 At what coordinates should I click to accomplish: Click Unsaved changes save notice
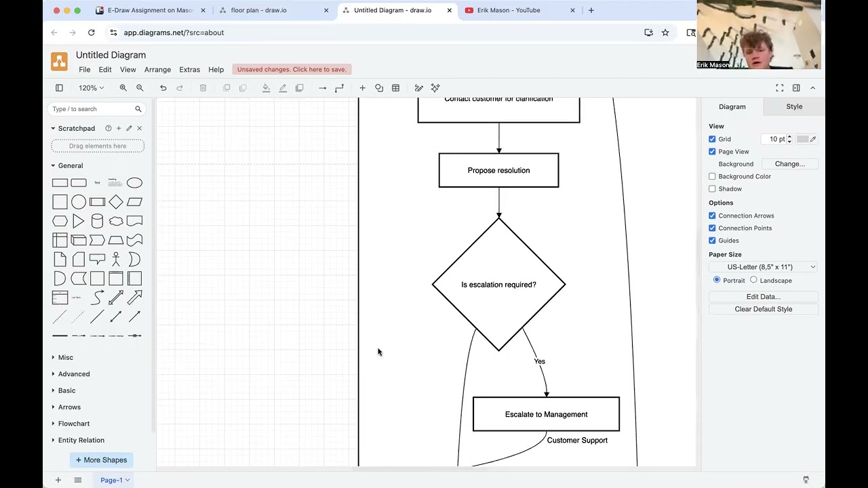pos(292,69)
